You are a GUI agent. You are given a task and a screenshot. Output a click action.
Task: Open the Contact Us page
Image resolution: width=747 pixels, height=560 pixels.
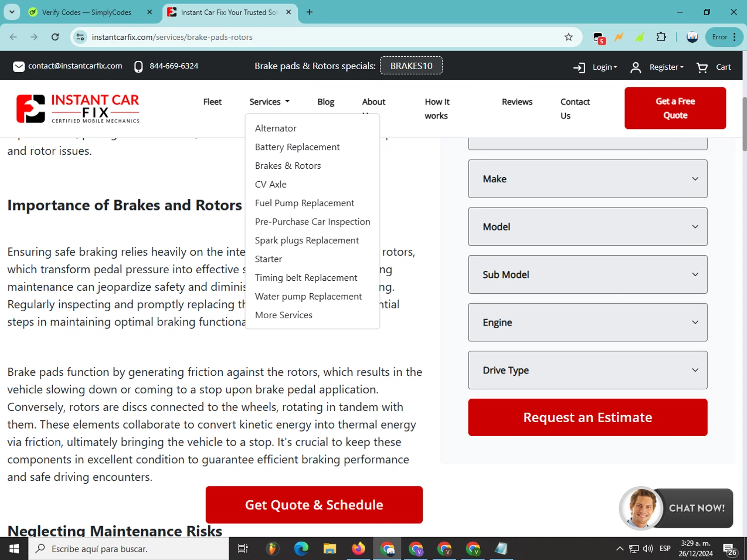click(x=575, y=109)
